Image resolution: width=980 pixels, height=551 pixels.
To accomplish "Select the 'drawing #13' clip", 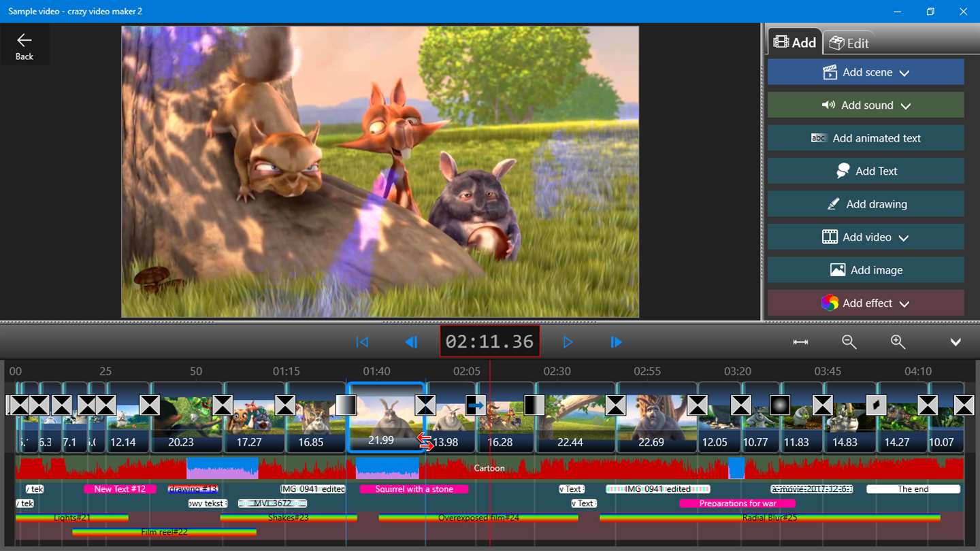I will click(x=193, y=489).
